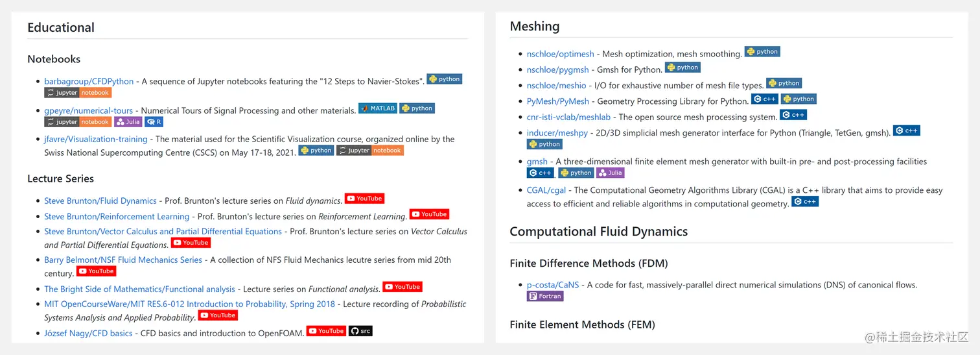The width and height of the screenshot is (980, 355).
Task: Click Finite Difference Methods (FDM) subheading
Action: coord(589,263)
